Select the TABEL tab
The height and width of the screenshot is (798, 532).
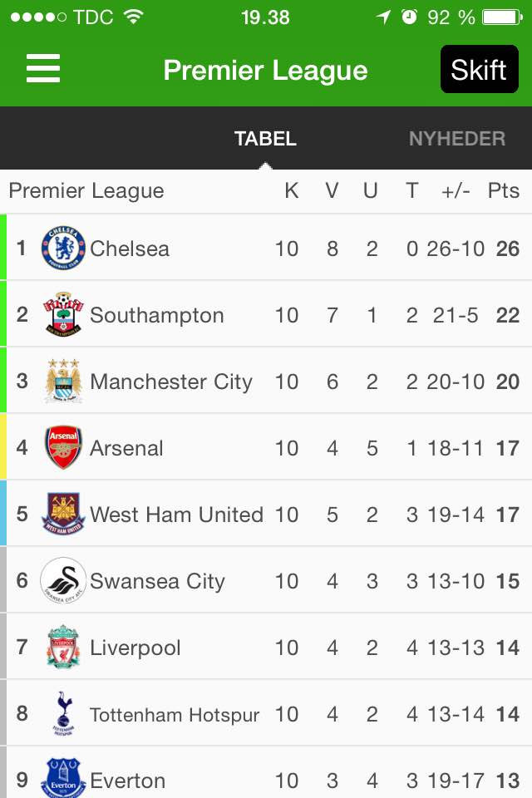(x=265, y=139)
